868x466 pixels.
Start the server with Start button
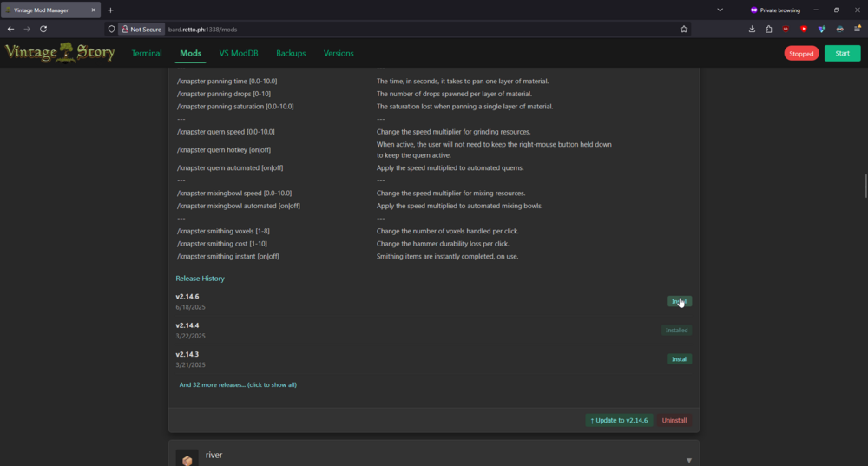tap(842, 53)
